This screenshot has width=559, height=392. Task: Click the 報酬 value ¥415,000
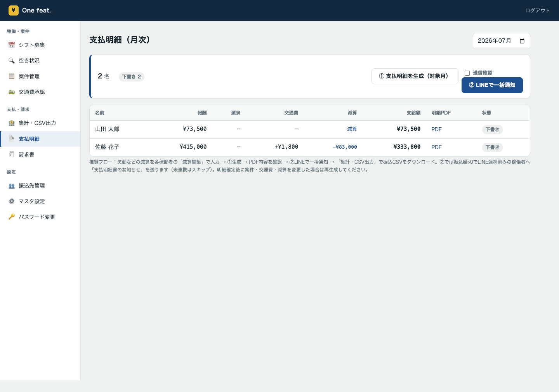pos(193,147)
